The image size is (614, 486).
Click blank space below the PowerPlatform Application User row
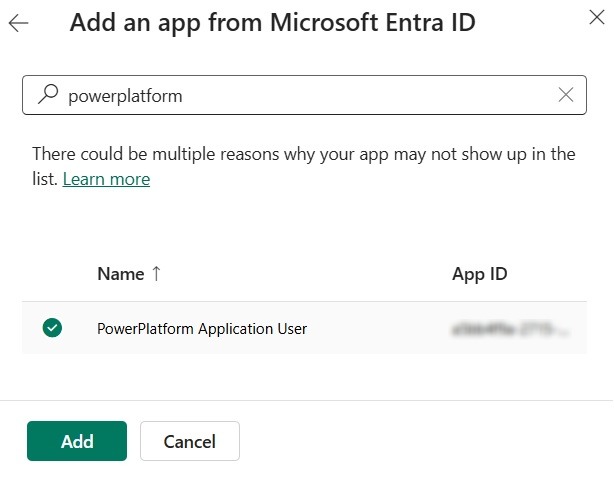coord(300,375)
